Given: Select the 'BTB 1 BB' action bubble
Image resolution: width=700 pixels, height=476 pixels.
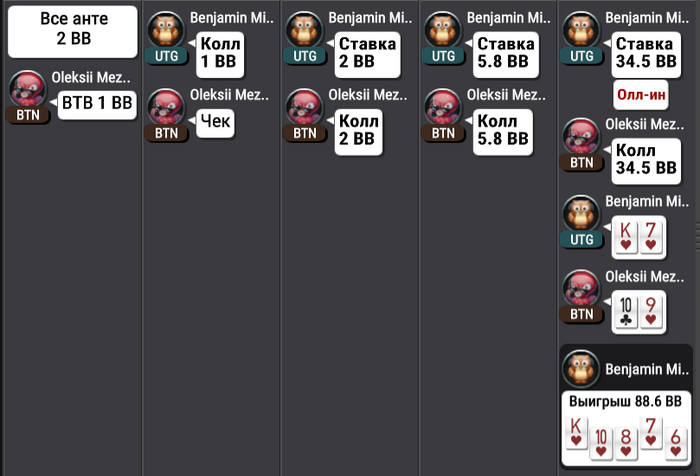Looking at the screenshot, I should (x=97, y=104).
